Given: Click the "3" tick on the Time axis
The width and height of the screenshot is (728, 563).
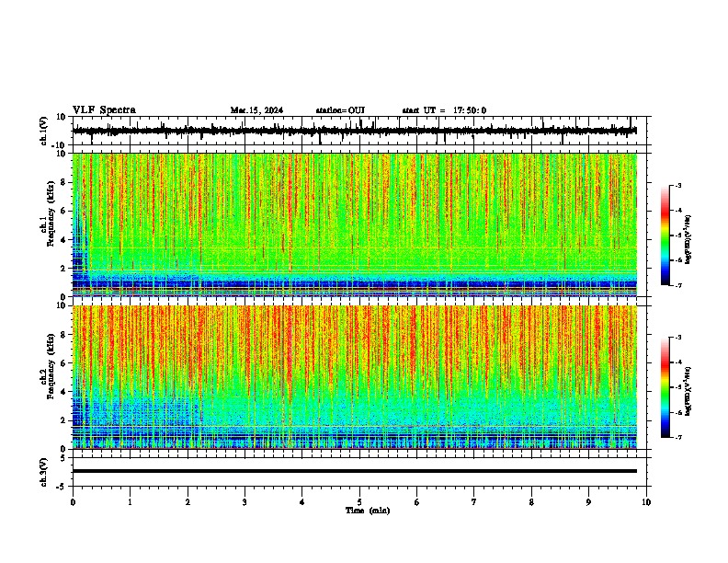Looking at the screenshot, I should tap(245, 502).
